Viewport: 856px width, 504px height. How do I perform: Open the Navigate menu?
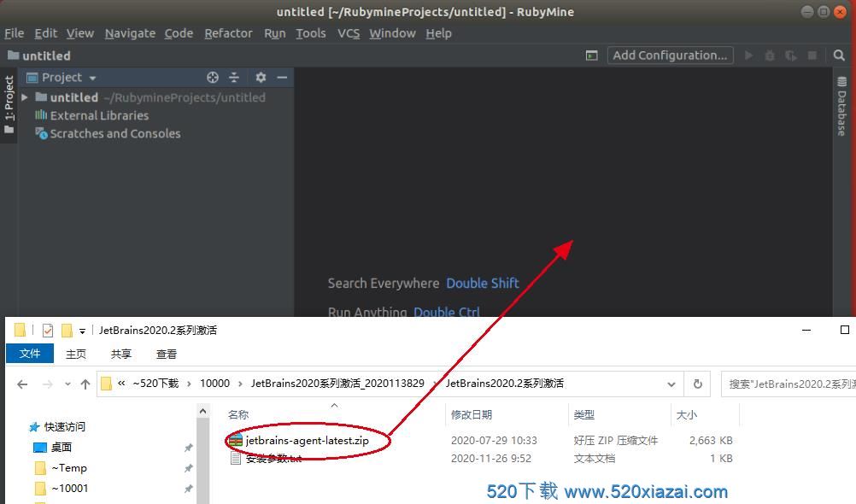[130, 33]
